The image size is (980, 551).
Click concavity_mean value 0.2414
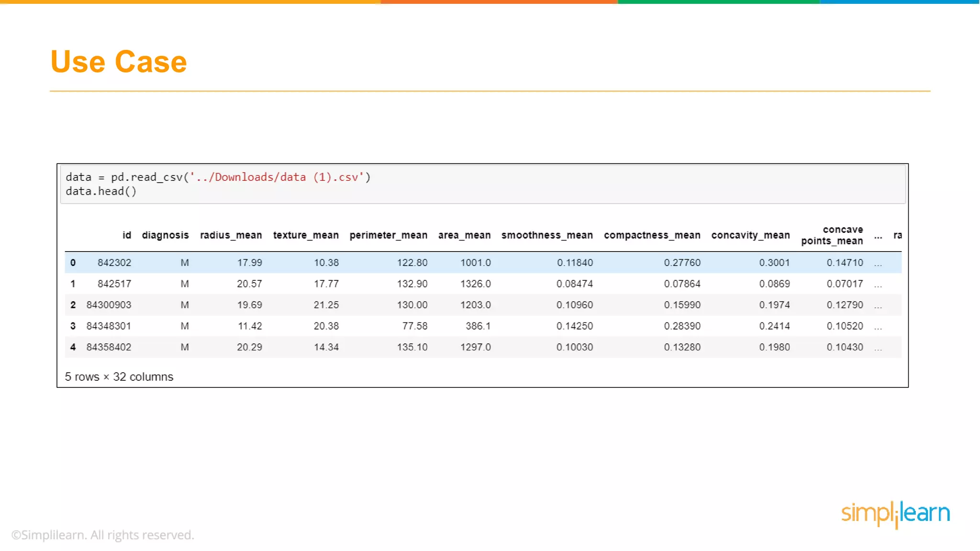775,326
